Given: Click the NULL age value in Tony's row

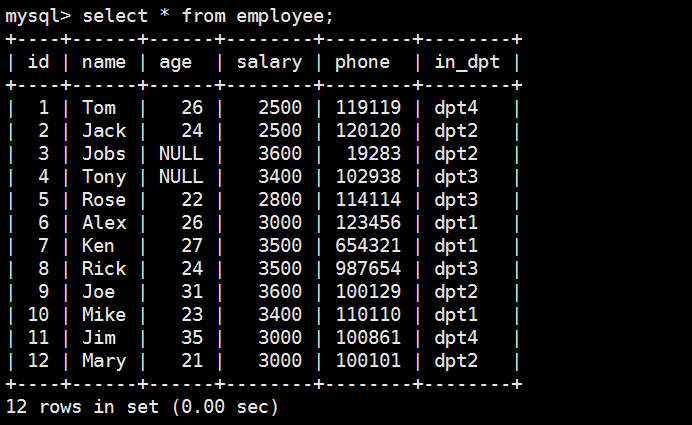Looking at the screenshot, I should (x=181, y=176).
